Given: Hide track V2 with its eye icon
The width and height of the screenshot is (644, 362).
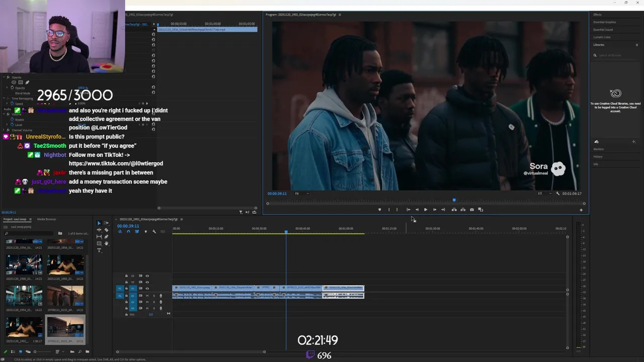Looking at the screenshot, I should point(147,282).
